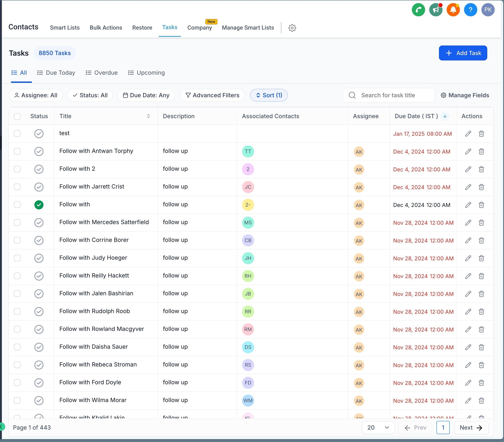Open the page size 20 dropdown
Screen dimensions: 504x442
(378, 428)
